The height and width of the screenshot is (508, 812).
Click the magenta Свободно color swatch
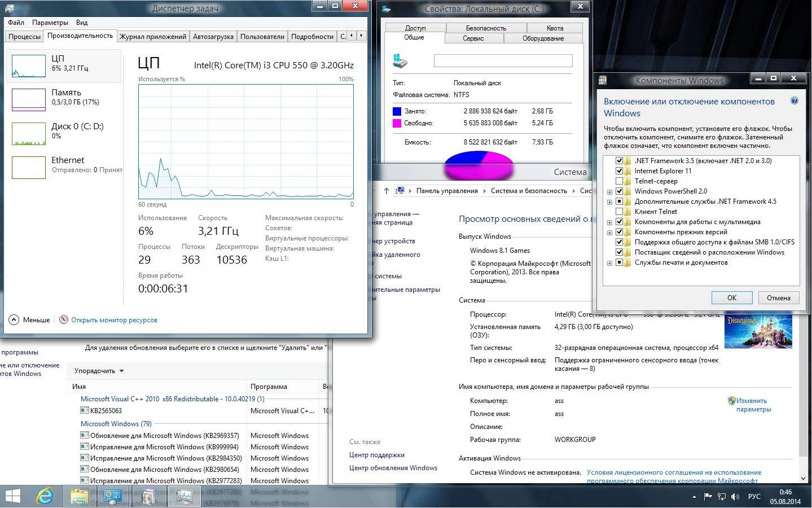click(397, 123)
